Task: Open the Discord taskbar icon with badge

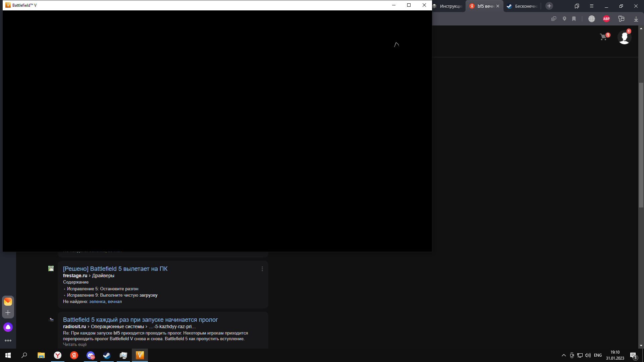Action: point(91,355)
